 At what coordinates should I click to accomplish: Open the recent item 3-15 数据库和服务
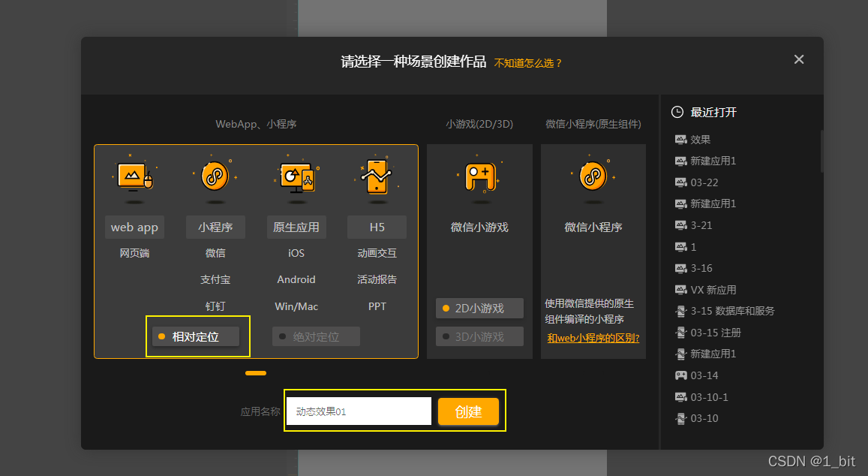click(x=719, y=311)
